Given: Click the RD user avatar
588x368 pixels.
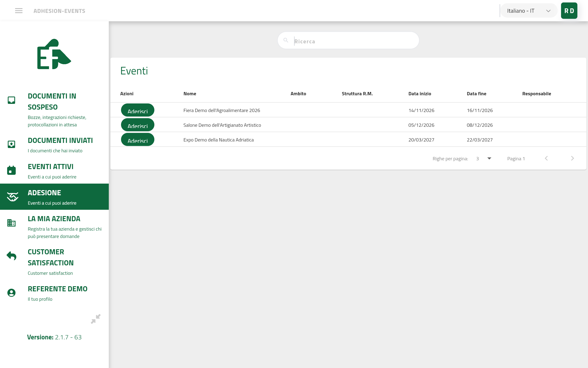Looking at the screenshot, I should (x=569, y=11).
